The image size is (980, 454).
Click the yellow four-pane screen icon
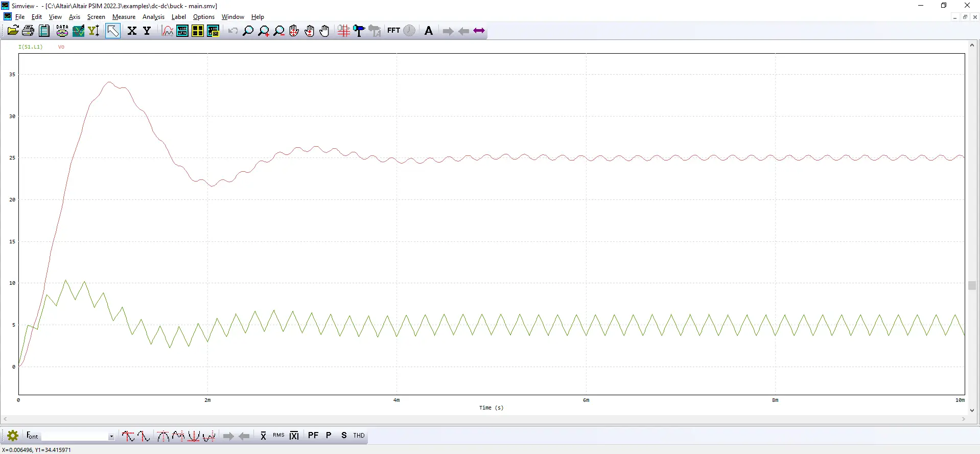pos(198,31)
